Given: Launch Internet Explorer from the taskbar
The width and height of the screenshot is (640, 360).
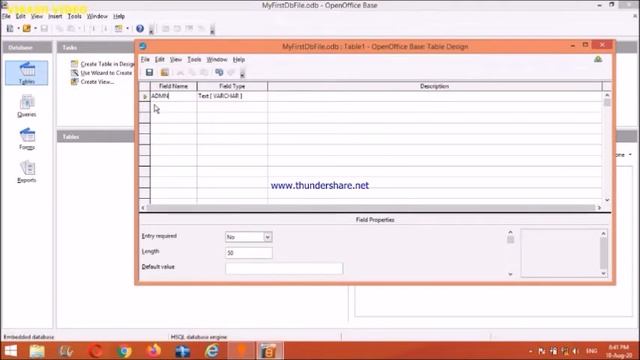Looking at the screenshot, I should [x=212, y=351].
